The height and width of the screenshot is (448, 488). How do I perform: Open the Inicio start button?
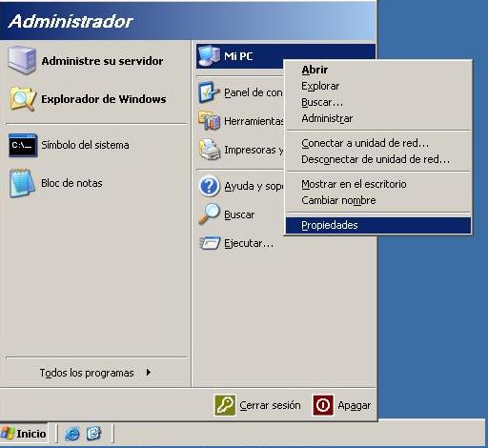[24, 434]
